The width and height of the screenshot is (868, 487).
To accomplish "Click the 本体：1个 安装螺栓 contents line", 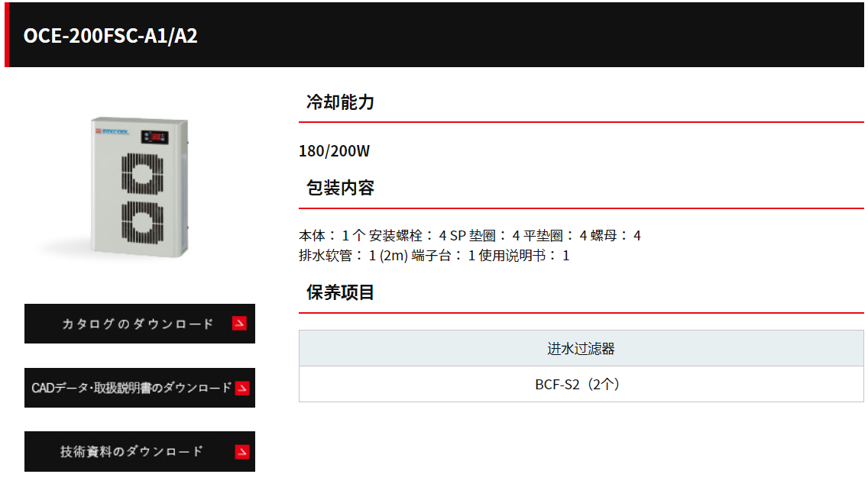I will pos(470,235).
